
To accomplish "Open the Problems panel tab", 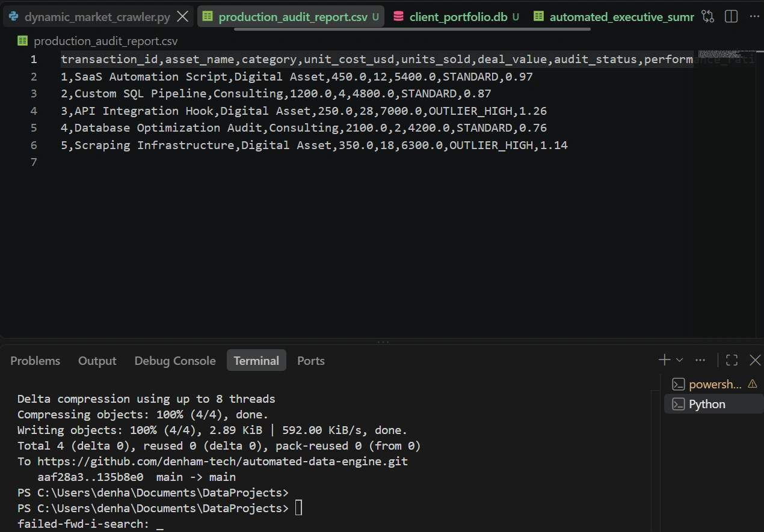I will pos(35,361).
